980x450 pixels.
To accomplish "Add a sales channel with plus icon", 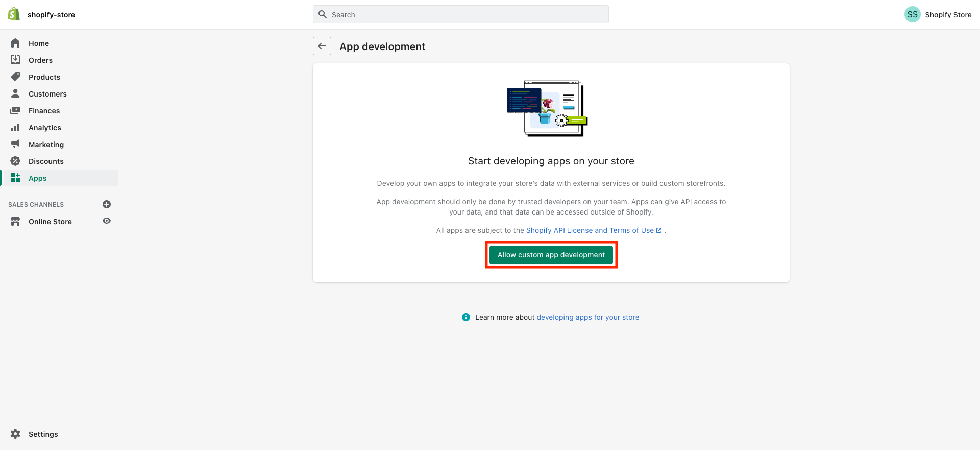I will [x=107, y=204].
